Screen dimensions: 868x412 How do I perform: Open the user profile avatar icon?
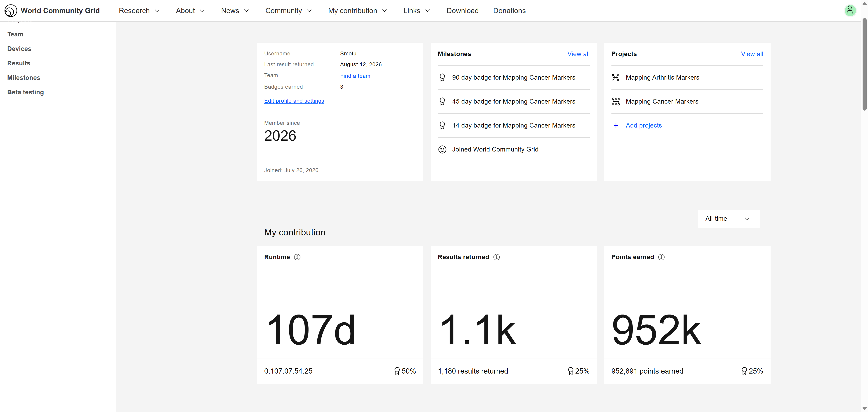coord(850,10)
